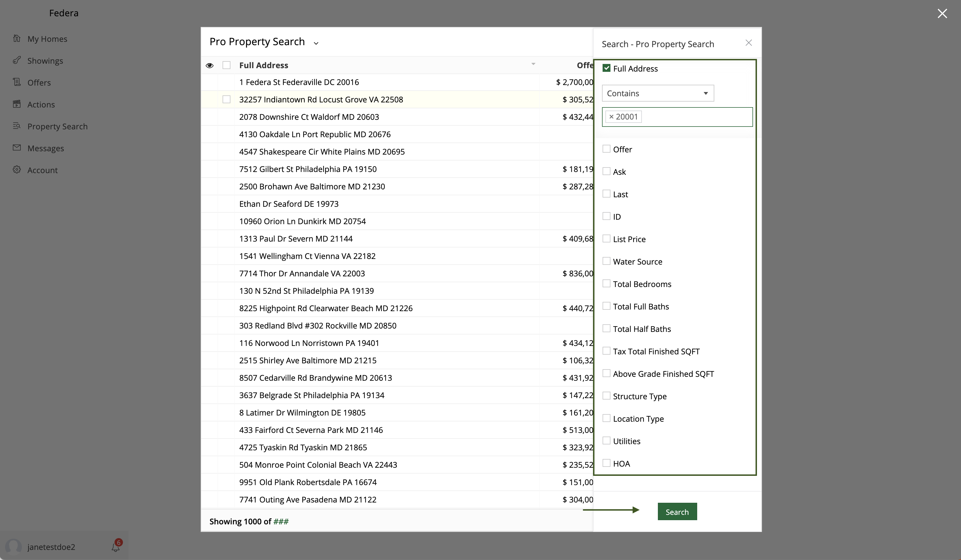Viewport: 961px width, 560px height.
Task: Click the Offers document icon
Action: tap(16, 82)
